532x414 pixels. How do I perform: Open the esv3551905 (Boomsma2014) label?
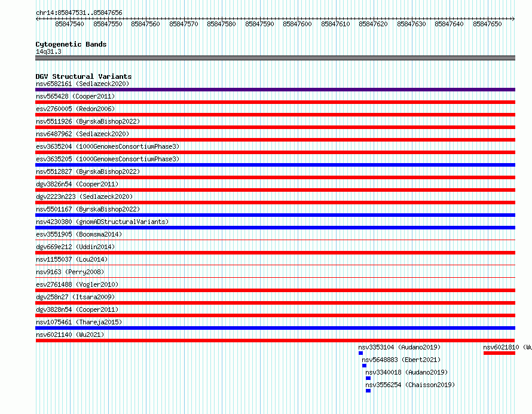79,234
